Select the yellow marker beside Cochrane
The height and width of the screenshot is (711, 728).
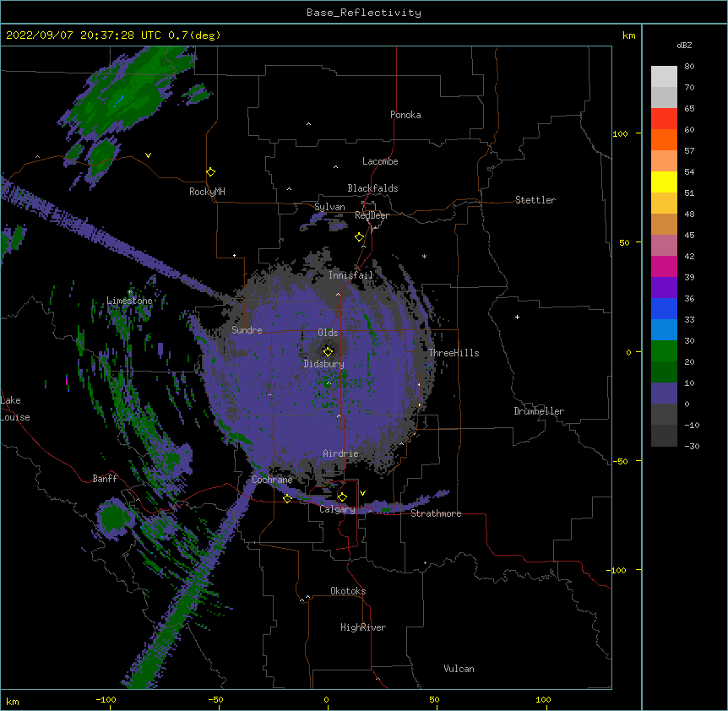tap(287, 498)
